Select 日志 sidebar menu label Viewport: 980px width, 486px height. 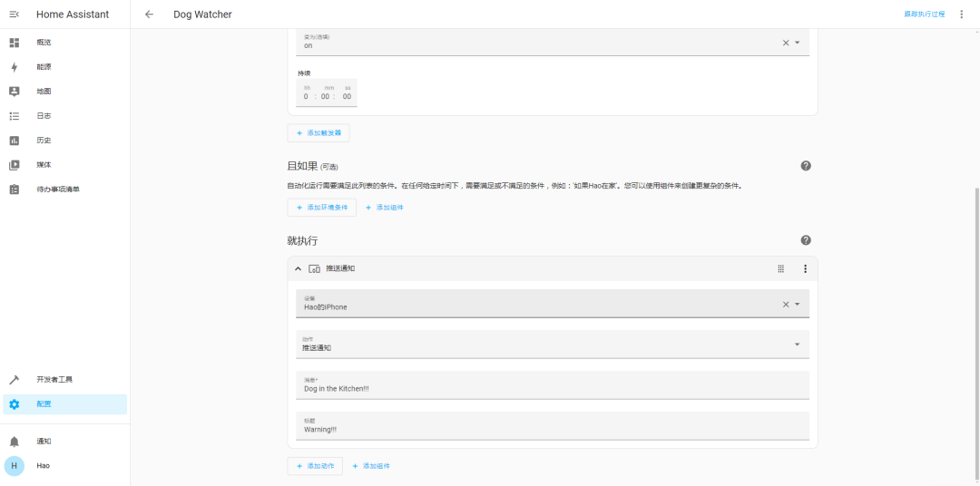[44, 115]
